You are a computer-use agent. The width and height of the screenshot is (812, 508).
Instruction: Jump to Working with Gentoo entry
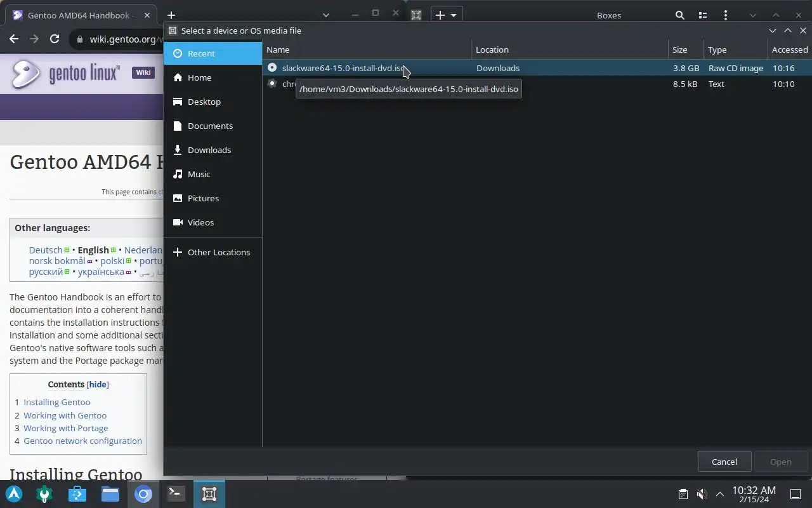(x=65, y=415)
